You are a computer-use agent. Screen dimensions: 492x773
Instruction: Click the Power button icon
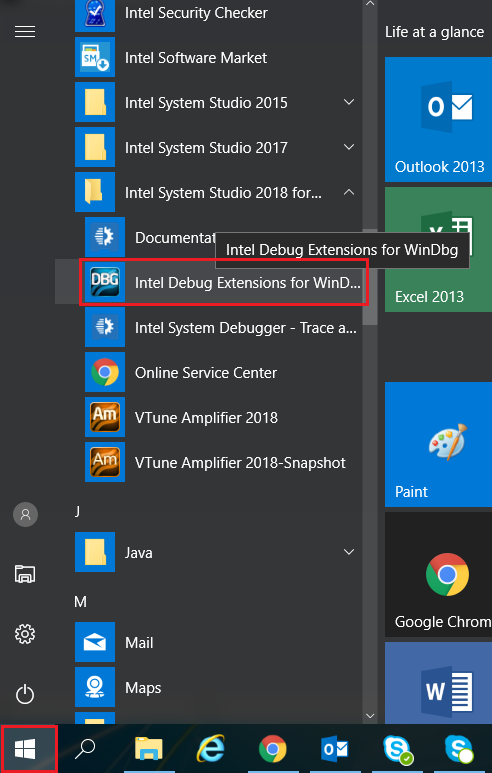point(25,695)
